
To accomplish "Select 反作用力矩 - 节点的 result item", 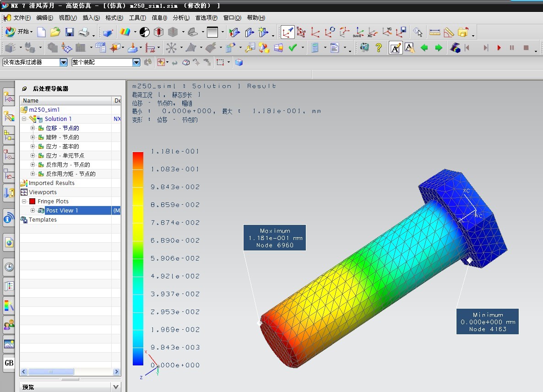I will click(x=71, y=174).
